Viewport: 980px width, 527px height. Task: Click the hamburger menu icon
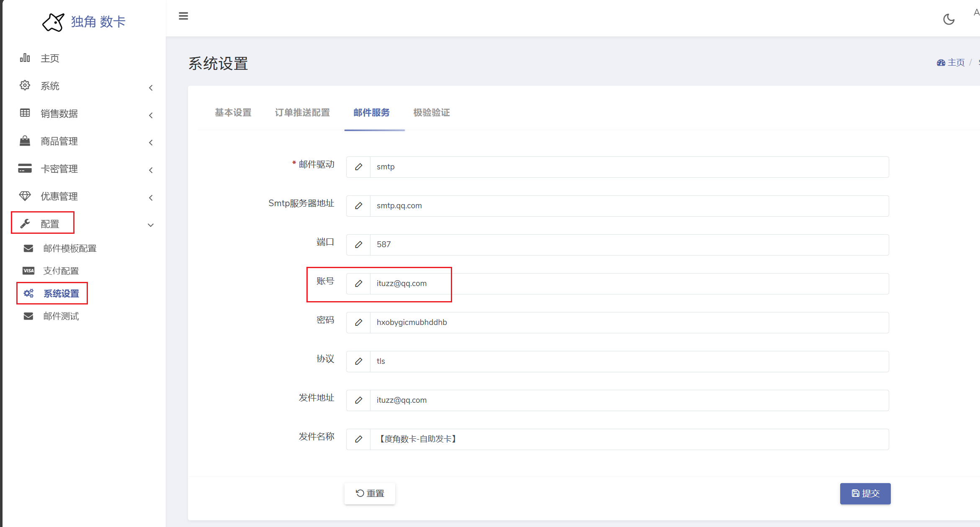(183, 16)
